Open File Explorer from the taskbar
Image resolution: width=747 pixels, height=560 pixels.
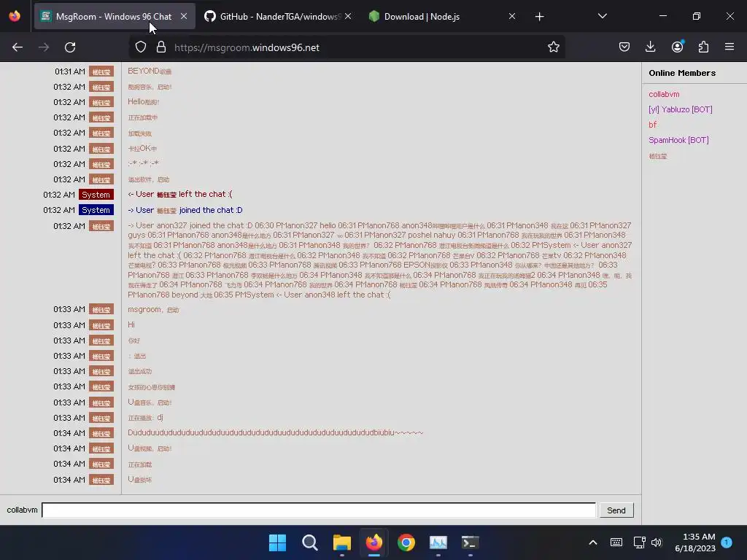coord(341,542)
